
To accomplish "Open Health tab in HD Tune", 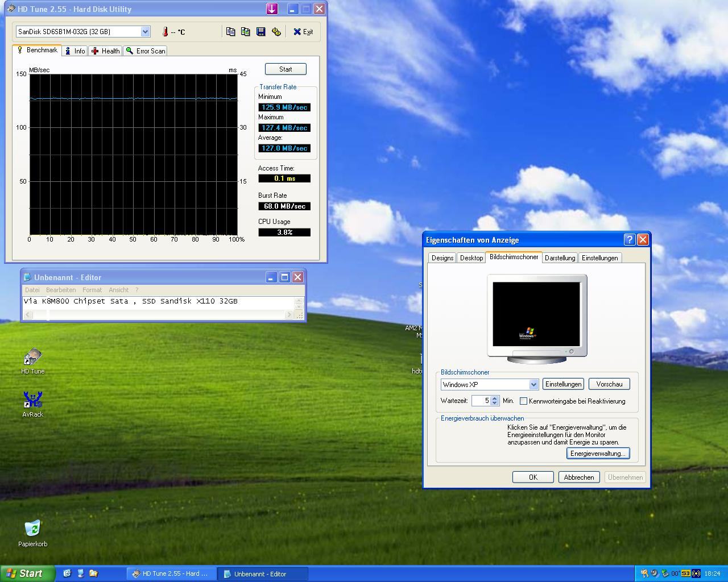I will [105, 51].
